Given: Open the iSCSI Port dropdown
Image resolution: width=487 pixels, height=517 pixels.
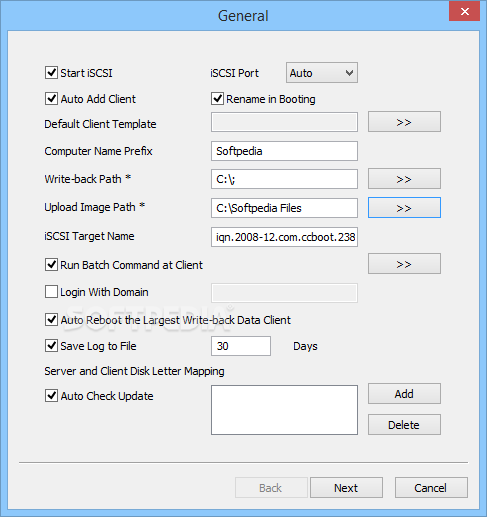Looking at the screenshot, I should pos(322,72).
